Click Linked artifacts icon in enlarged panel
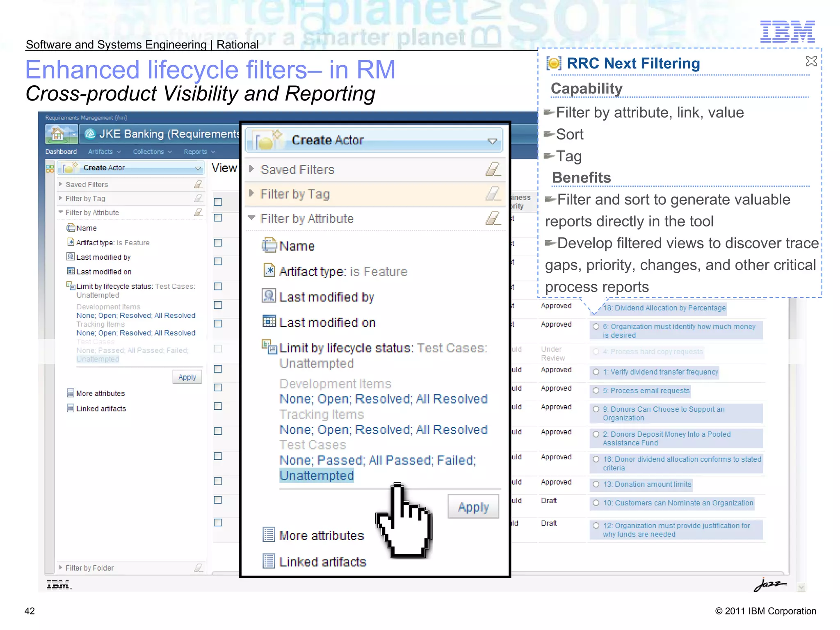840x630 pixels. 269,561
